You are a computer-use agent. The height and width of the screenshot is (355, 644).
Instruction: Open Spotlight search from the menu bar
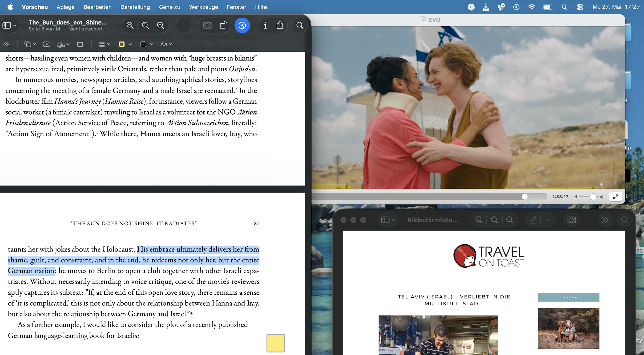coord(564,7)
